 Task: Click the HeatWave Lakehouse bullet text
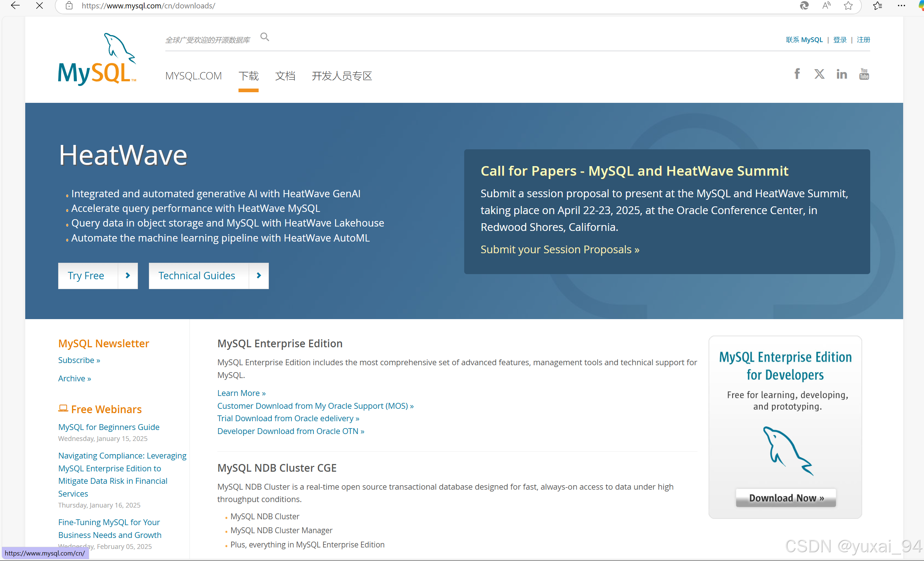pyautogui.click(x=228, y=223)
